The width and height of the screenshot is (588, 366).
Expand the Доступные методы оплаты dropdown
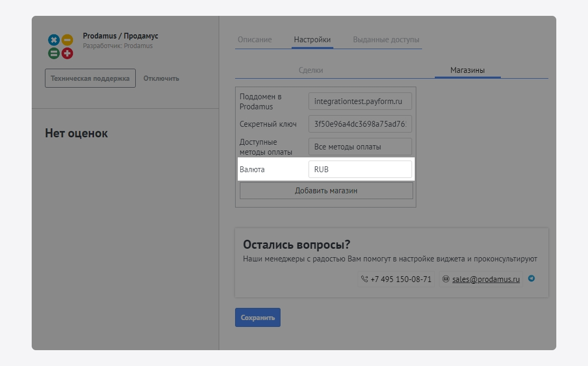[x=360, y=147]
